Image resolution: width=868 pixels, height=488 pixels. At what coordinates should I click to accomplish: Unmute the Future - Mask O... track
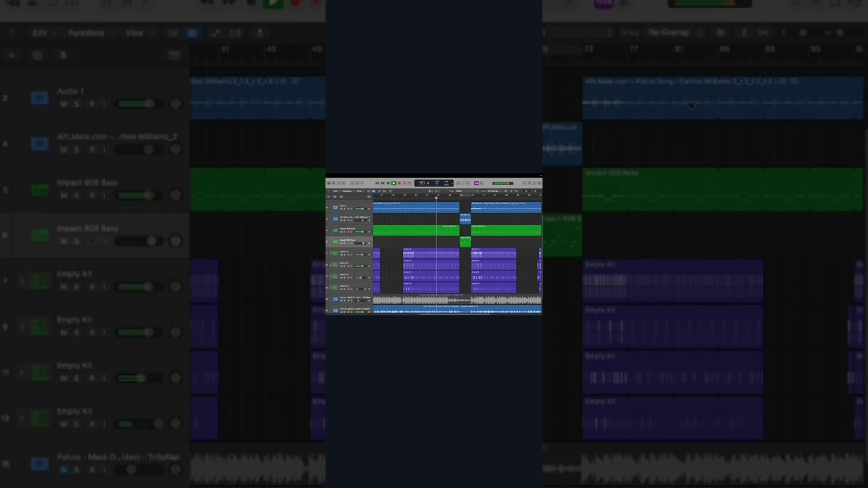341,300
